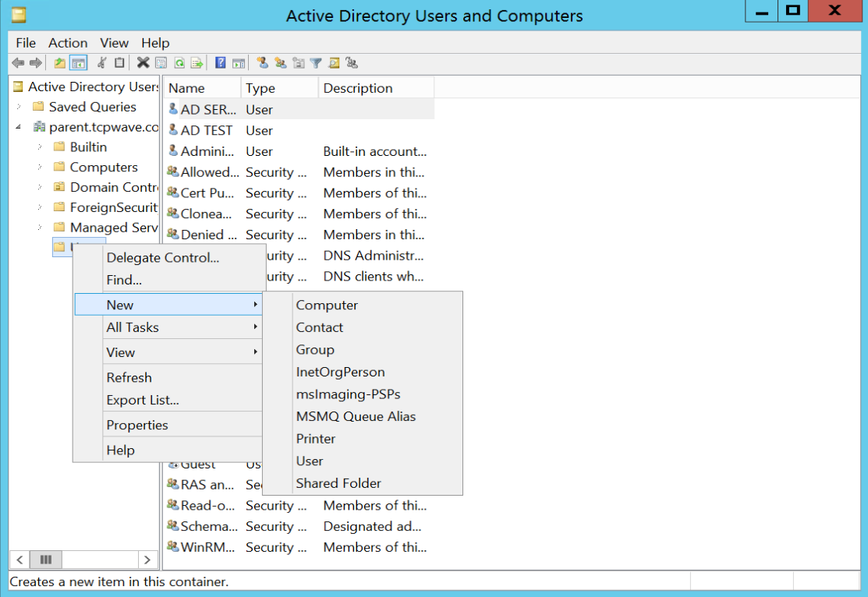Toggle the Show/Hide Console Tree icon
The width and height of the screenshot is (868, 597).
79,63
